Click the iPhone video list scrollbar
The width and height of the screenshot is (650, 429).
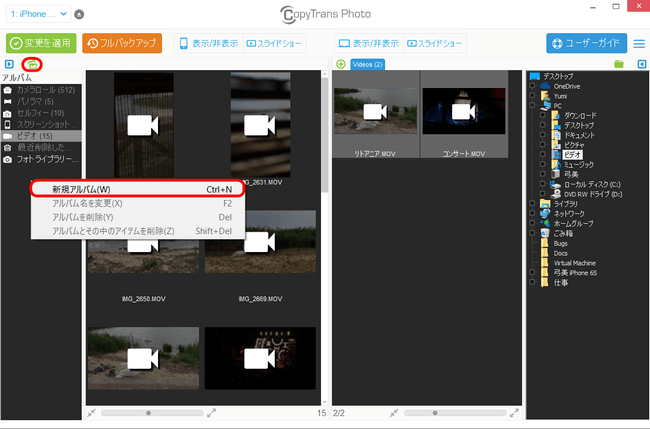(x=325, y=135)
